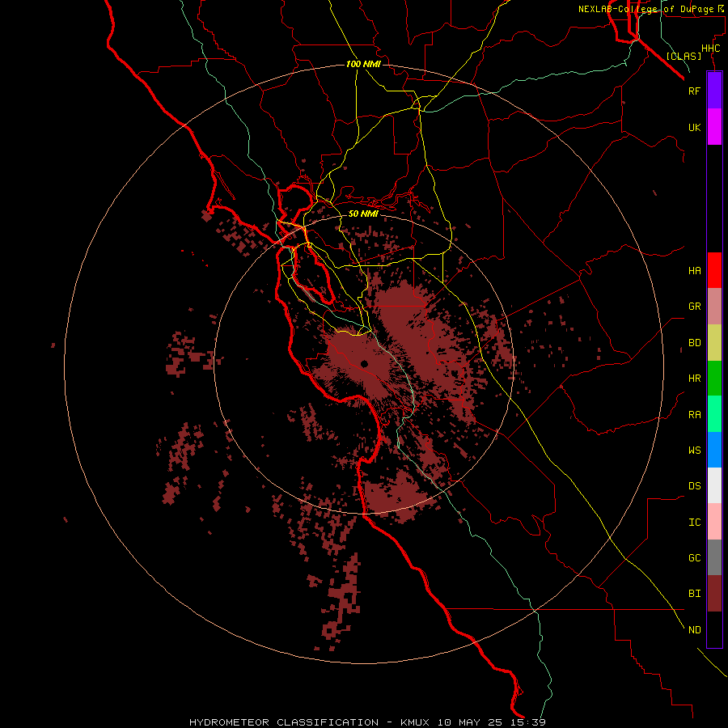Screen dimensions: 728x728
Task: Click the GR legend label
Action: click(694, 307)
